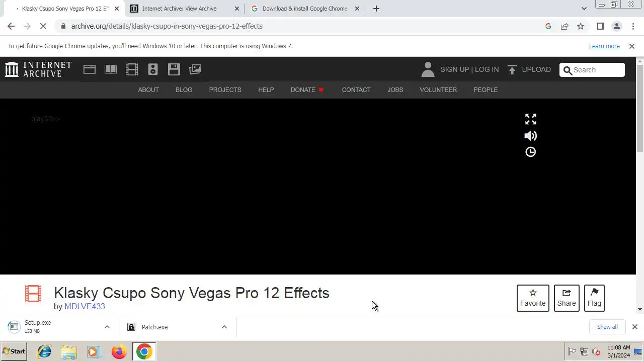Mute the video player volume

click(x=531, y=136)
